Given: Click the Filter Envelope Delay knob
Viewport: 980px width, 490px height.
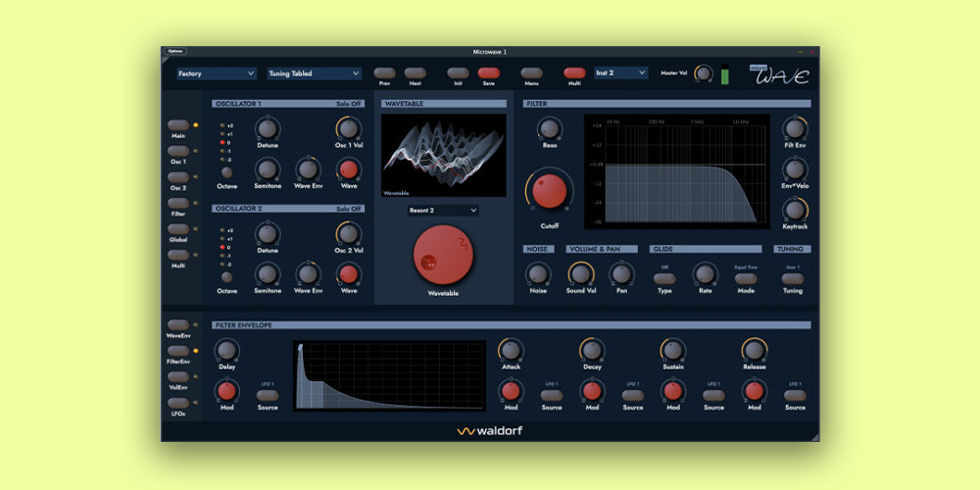Looking at the screenshot, I should (227, 350).
